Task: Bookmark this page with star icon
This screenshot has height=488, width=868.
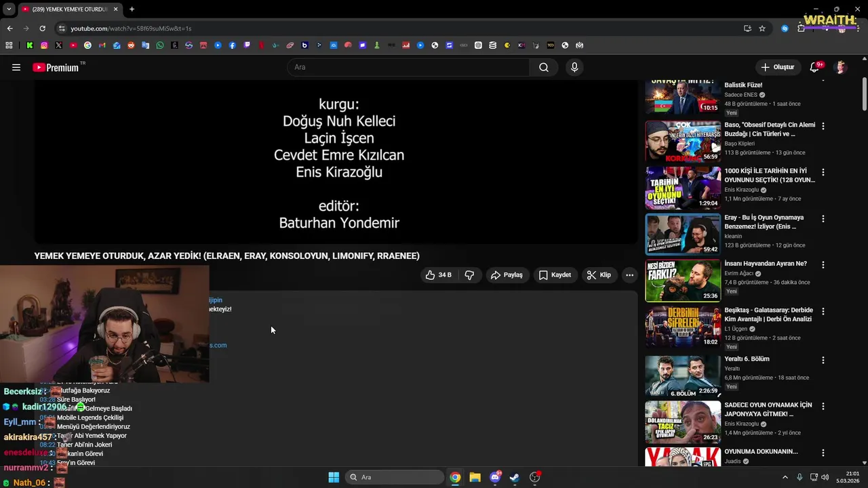Action: [762, 28]
